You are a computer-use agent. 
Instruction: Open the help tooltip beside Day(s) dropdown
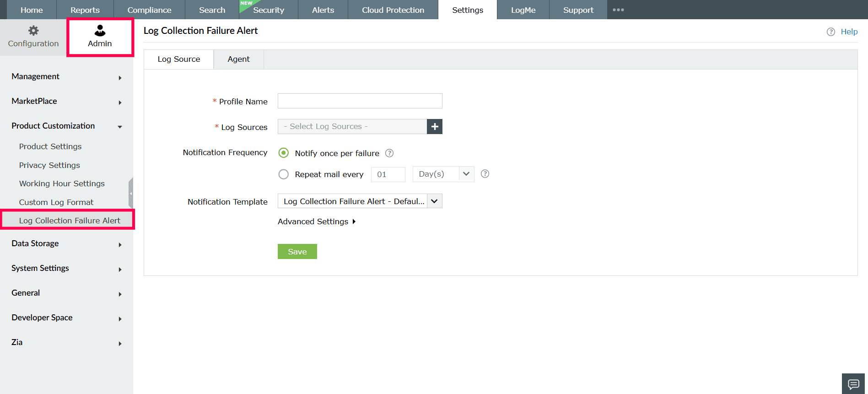485,174
